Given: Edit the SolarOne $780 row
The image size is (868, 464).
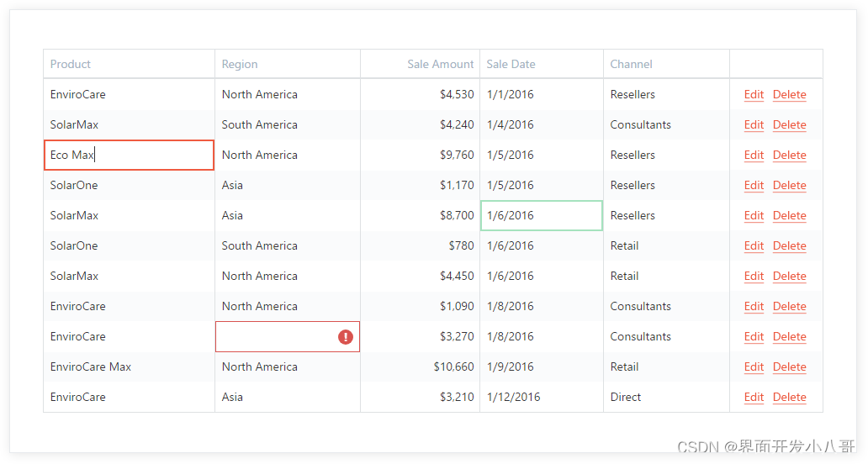Looking at the screenshot, I should 754,246.
